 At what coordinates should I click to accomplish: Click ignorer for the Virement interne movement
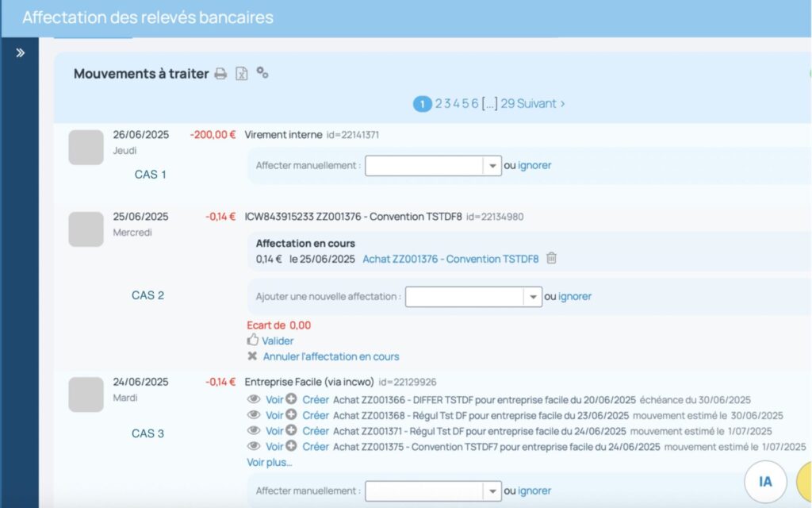pyautogui.click(x=534, y=165)
